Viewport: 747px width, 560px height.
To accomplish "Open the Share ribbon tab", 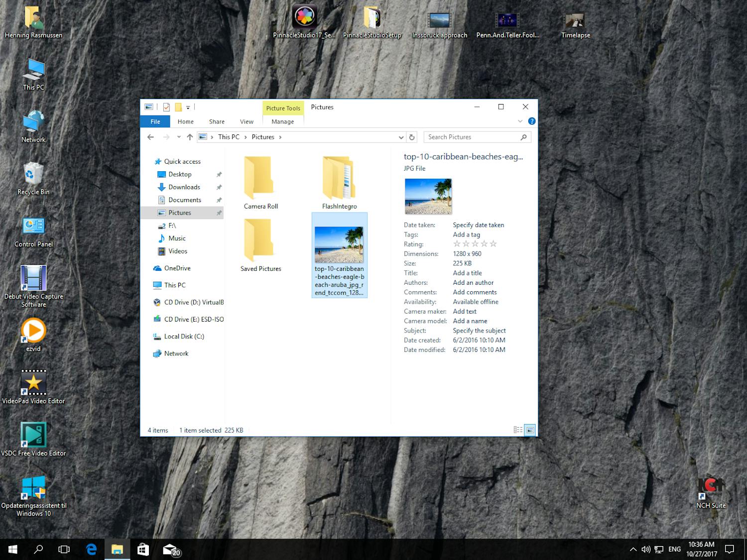I will coord(217,121).
